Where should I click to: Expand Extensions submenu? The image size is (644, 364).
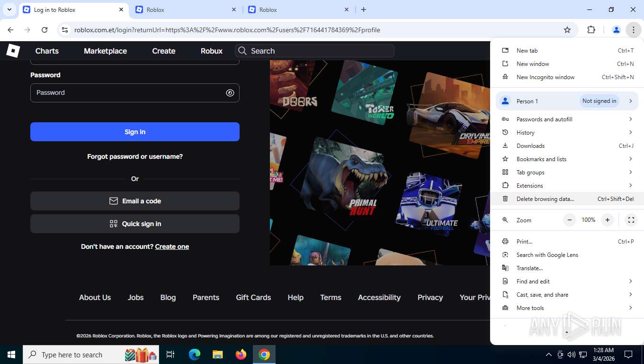(567, 186)
